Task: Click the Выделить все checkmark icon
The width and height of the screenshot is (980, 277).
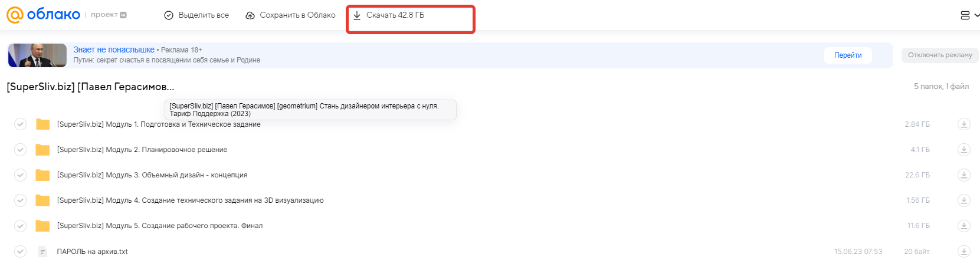Action: pos(169,15)
